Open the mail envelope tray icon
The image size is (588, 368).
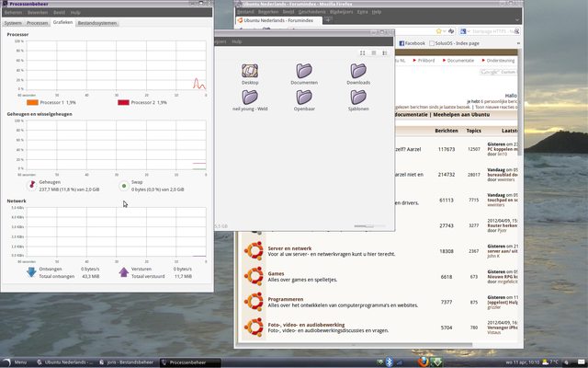pos(581,362)
